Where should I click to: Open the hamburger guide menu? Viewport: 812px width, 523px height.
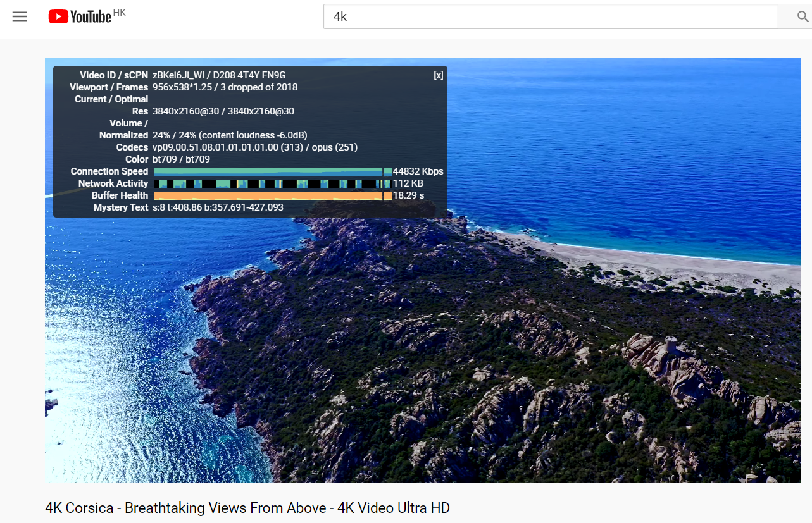(20, 16)
